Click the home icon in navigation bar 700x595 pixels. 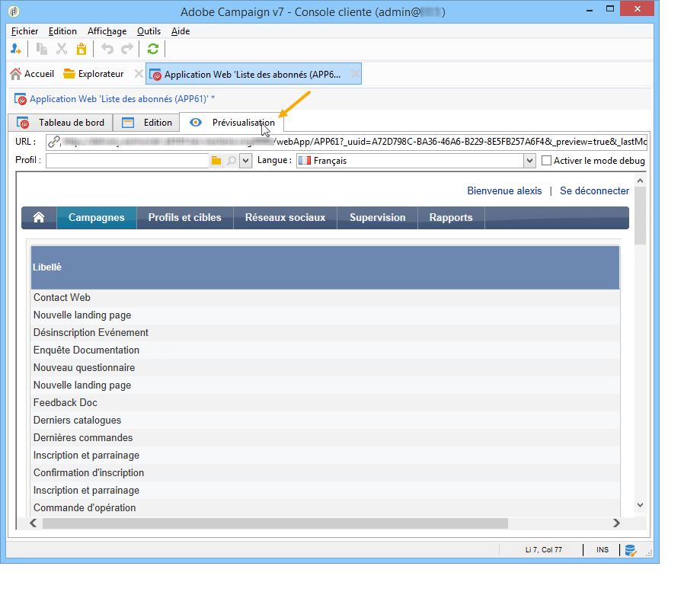[39, 217]
